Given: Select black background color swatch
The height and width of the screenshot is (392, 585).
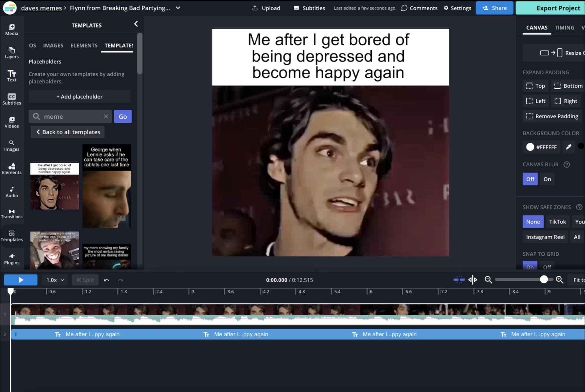Looking at the screenshot, I should [580, 146].
